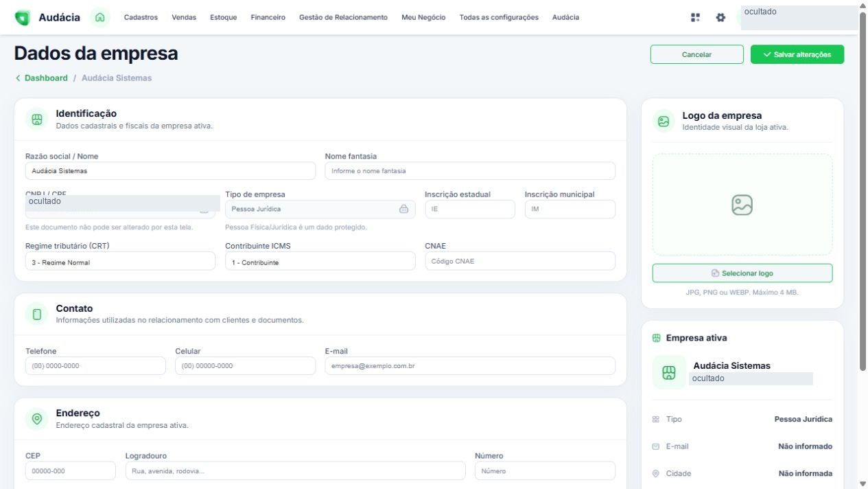Open the Meu Negócio menu
The image size is (868, 489).
[423, 18]
